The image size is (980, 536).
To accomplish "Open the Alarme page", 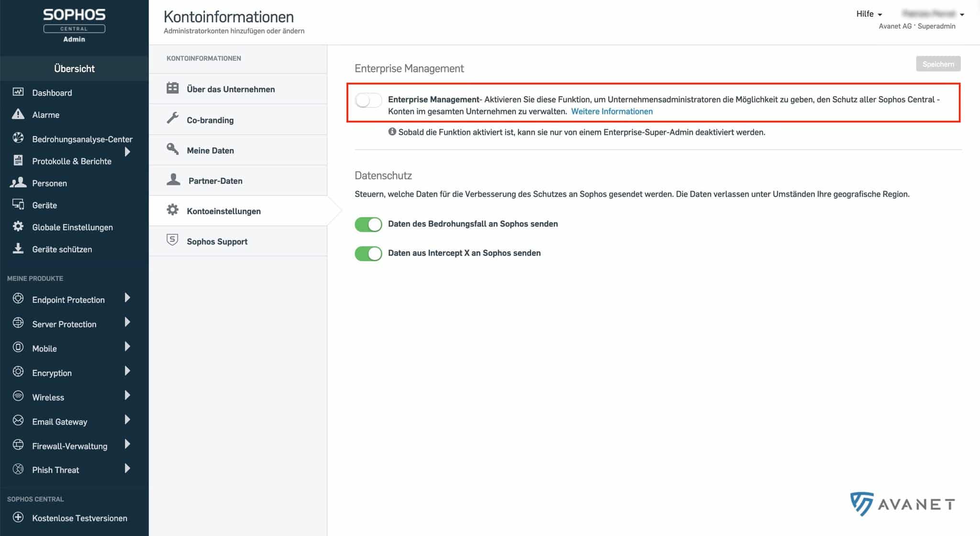I will click(x=45, y=115).
